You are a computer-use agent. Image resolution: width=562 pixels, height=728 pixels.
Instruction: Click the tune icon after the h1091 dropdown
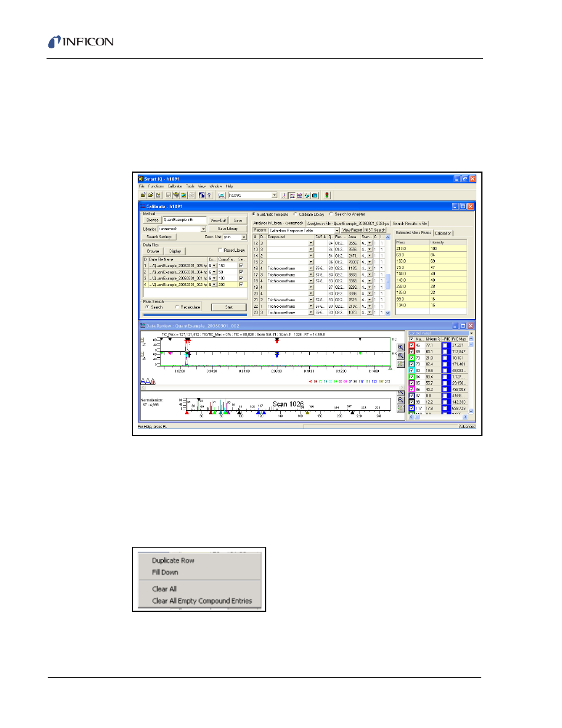point(285,195)
